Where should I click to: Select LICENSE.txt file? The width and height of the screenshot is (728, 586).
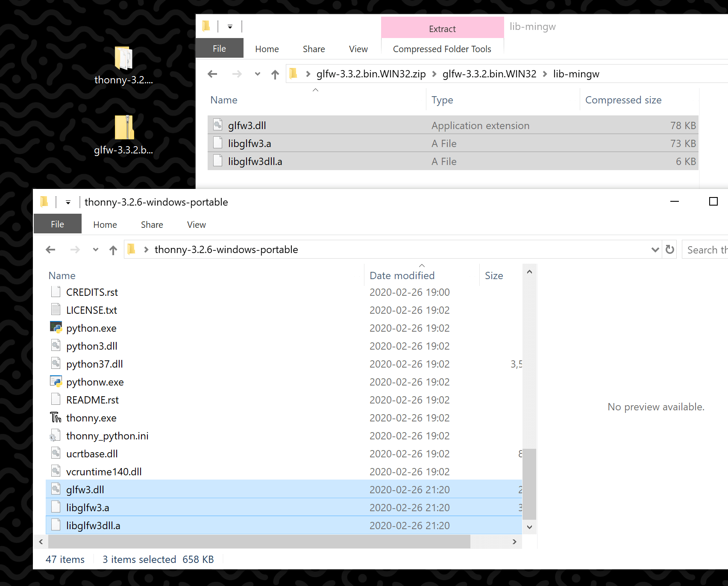pos(284,310)
